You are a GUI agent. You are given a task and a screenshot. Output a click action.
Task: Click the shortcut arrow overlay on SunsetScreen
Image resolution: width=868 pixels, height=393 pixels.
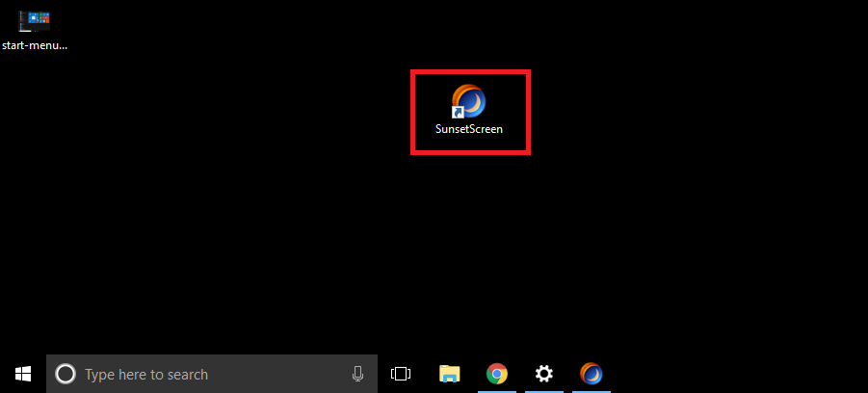point(458,112)
